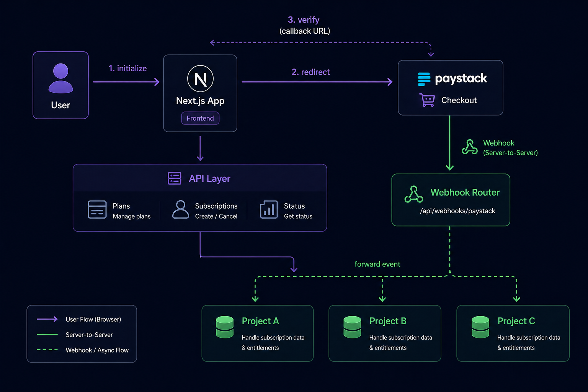
Task: Click the 1. initialize label
Action: [127, 69]
